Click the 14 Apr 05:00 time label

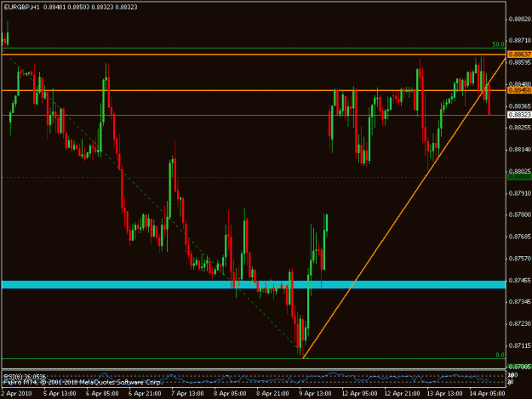(x=487, y=394)
